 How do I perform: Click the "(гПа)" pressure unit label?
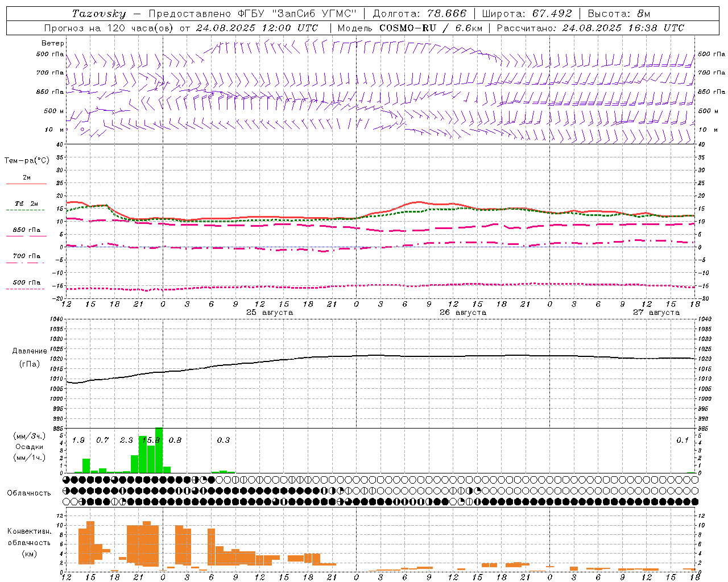coord(30,364)
